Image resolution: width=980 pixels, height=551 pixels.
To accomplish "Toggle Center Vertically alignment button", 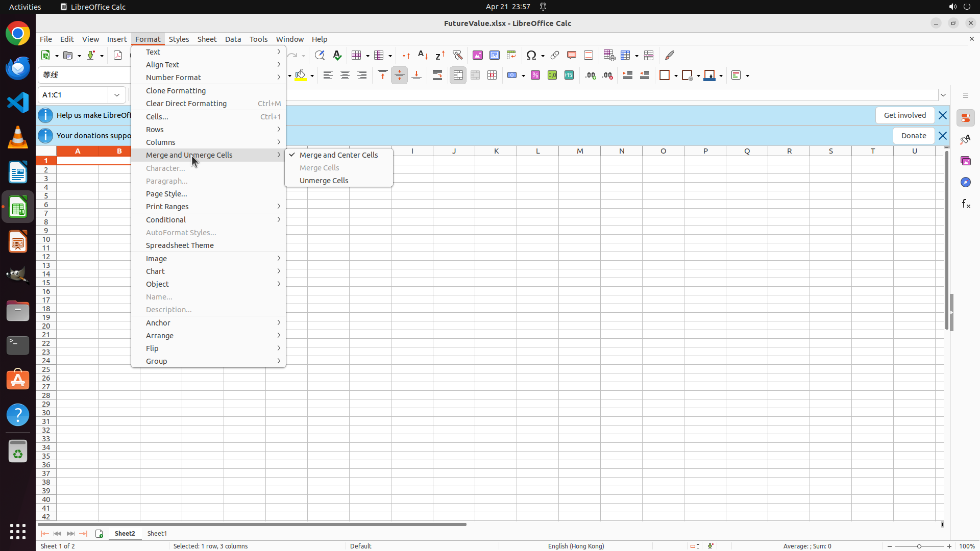I will pos(400,76).
